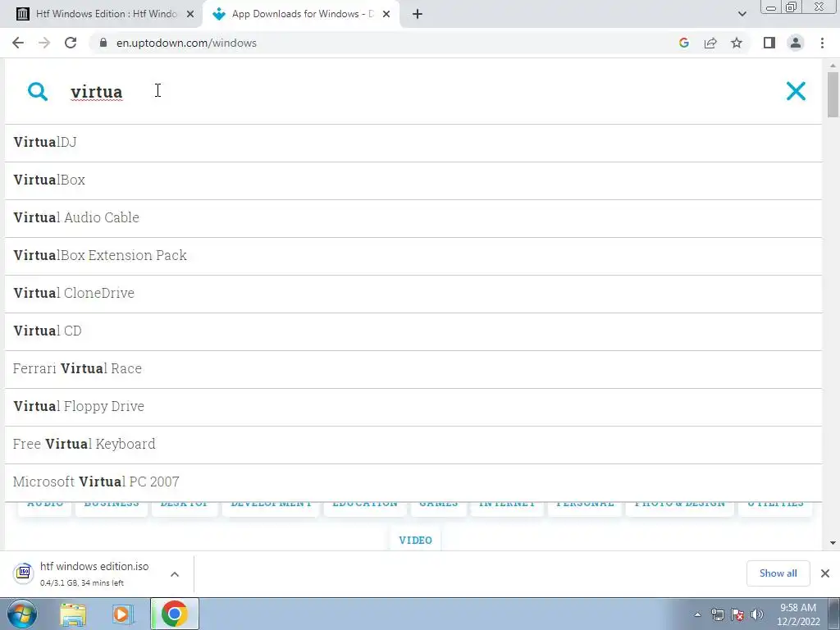This screenshot has width=840, height=630.
Task: Open Chrome three-dot menu
Action: 822,43
